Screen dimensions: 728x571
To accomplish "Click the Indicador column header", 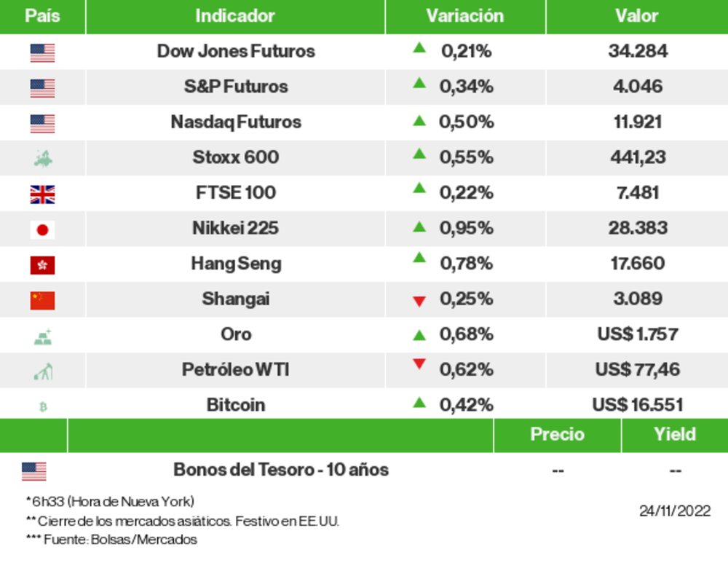I will pyautogui.click(x=235, y=16).
